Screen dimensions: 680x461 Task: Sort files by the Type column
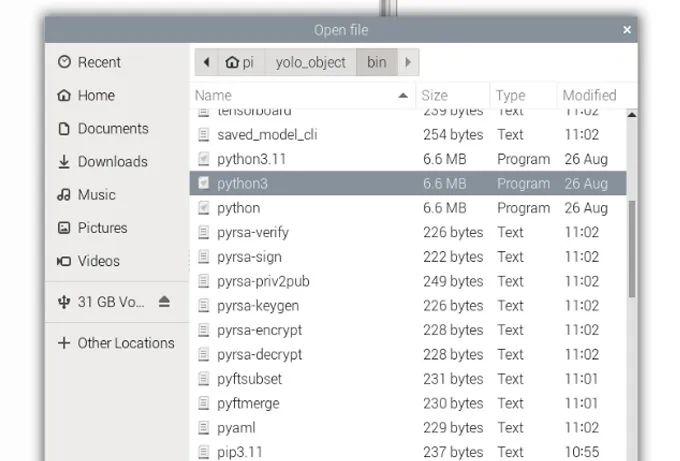[x=523, y=95]
